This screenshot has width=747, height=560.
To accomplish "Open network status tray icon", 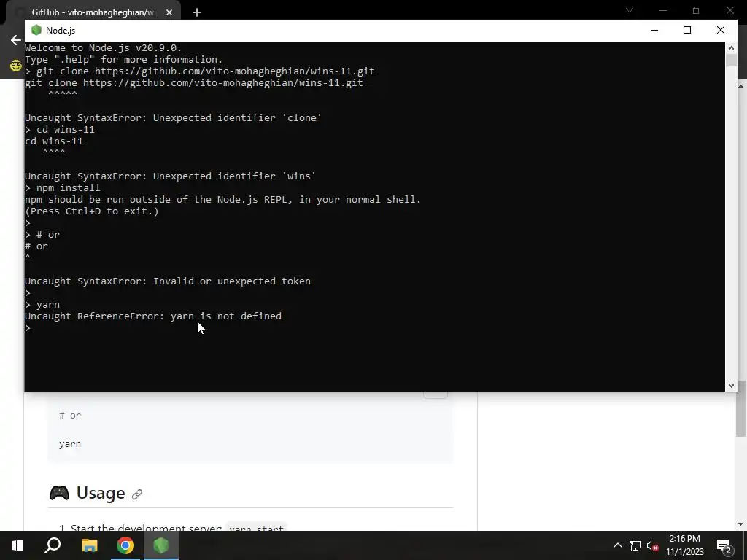I will [x=635, y=545].
